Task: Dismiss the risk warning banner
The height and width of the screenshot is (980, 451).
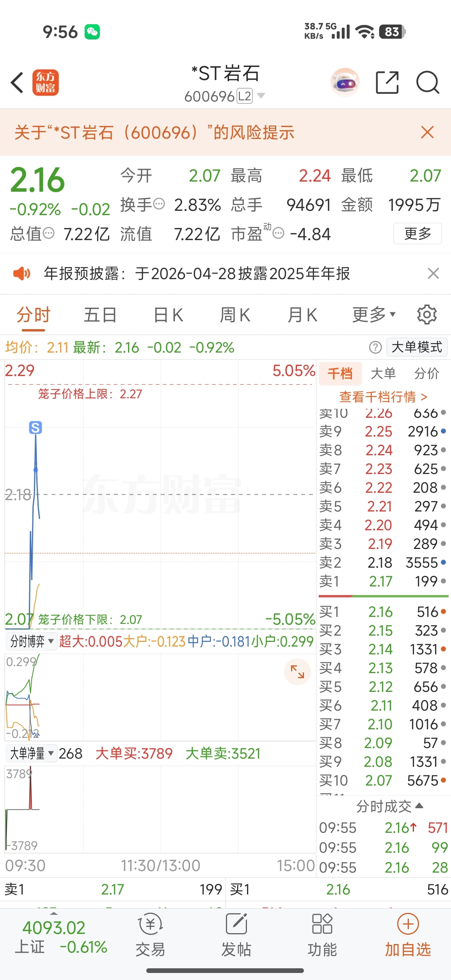Action: (x=428, y=132)
